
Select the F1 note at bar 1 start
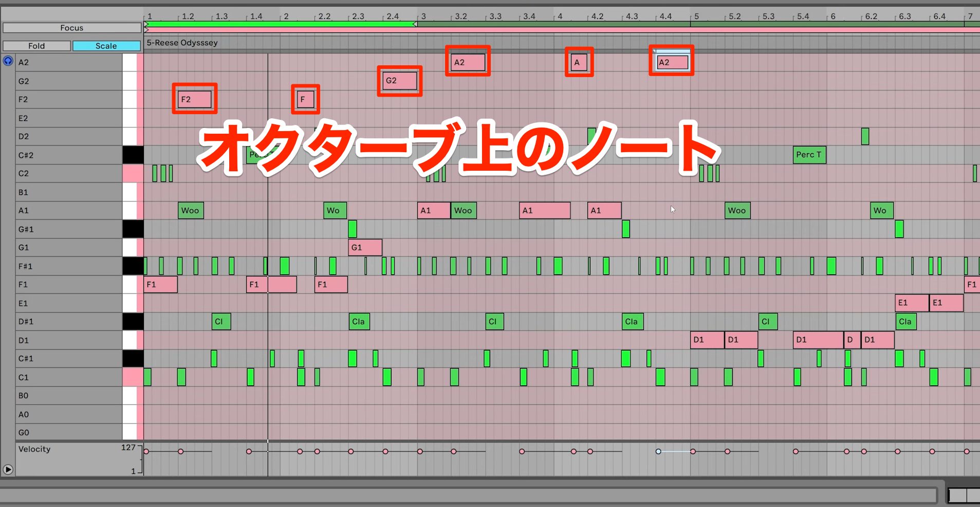point(160,284)
